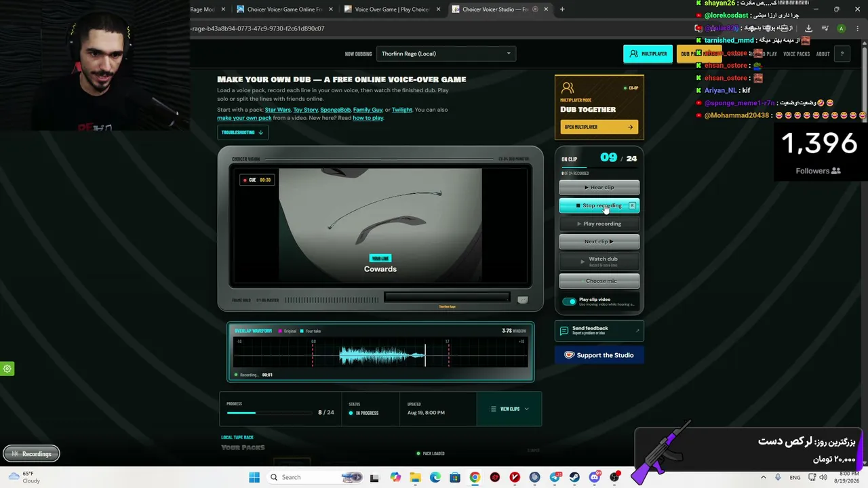Follow the 'make your own pack' link
This screenshot has width=868, height=488.
click(x=244, y=118)
